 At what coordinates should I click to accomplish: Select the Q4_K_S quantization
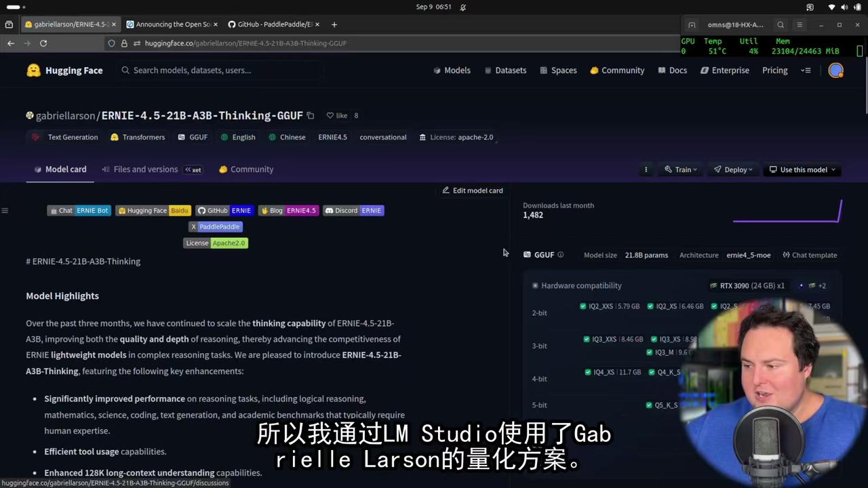tap(664, 372)
